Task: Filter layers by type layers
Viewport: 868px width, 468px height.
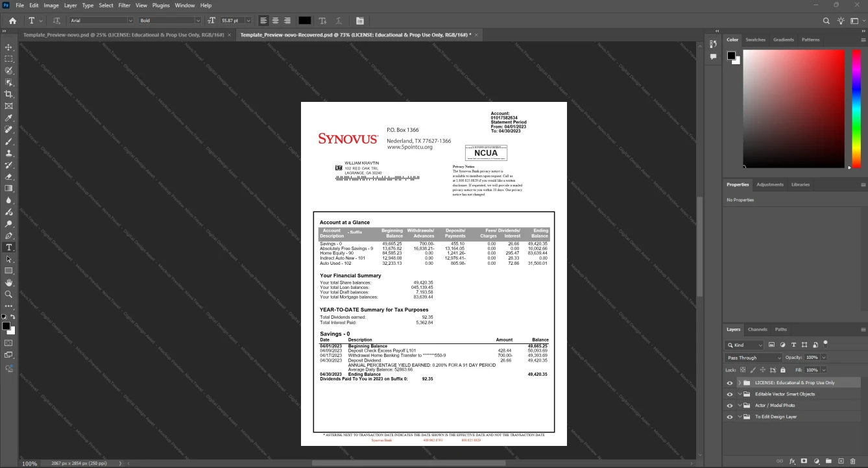Action: click(793, 345)
